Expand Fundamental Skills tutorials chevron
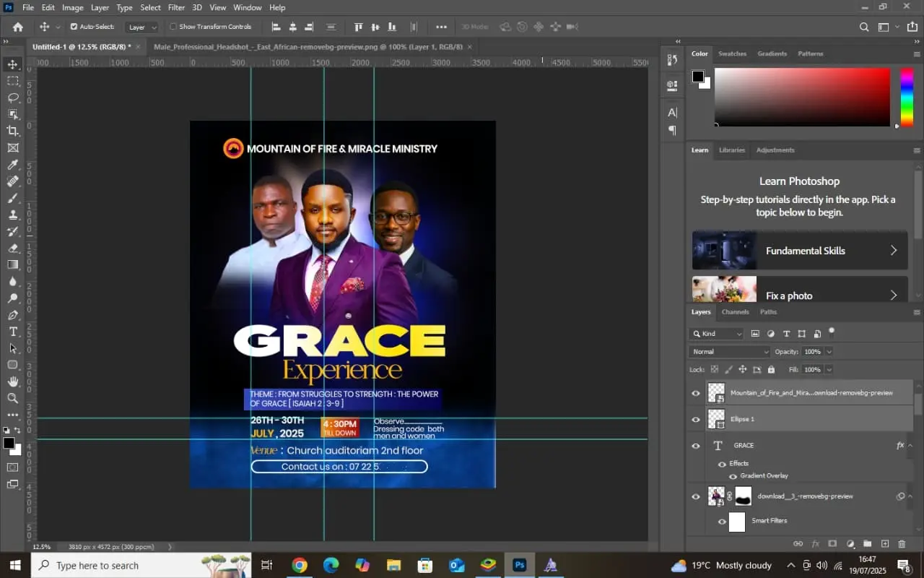 (894, 251)
